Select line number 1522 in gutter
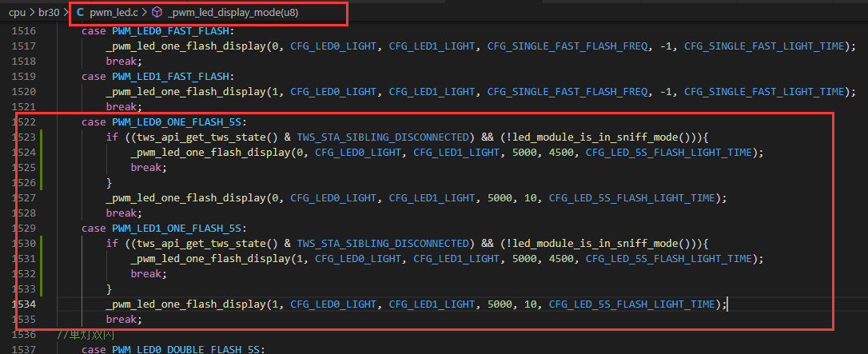 point(23,121)
